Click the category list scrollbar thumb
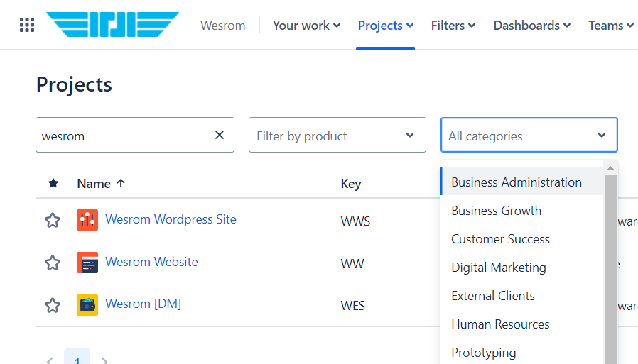The width and height of the screenshot is (638, 364). (610, 269)
